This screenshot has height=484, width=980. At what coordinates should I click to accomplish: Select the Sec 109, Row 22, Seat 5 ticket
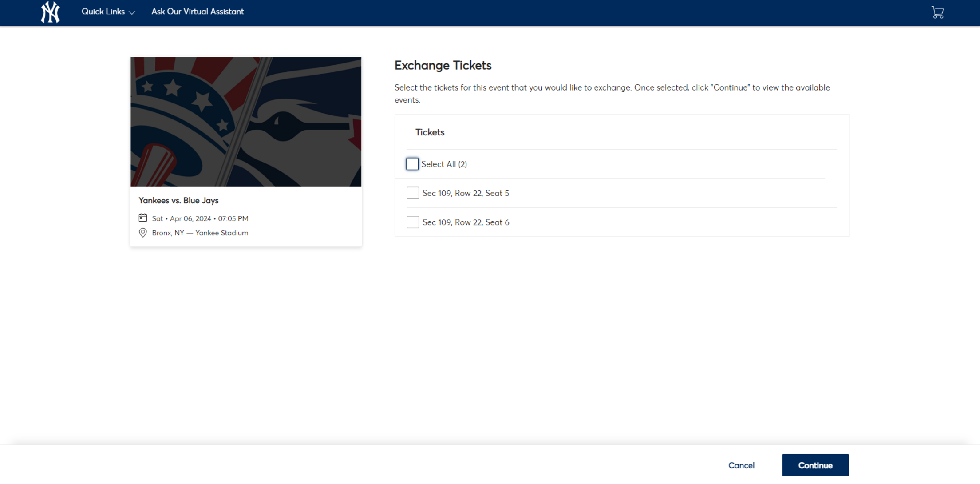tap(412, 193)
